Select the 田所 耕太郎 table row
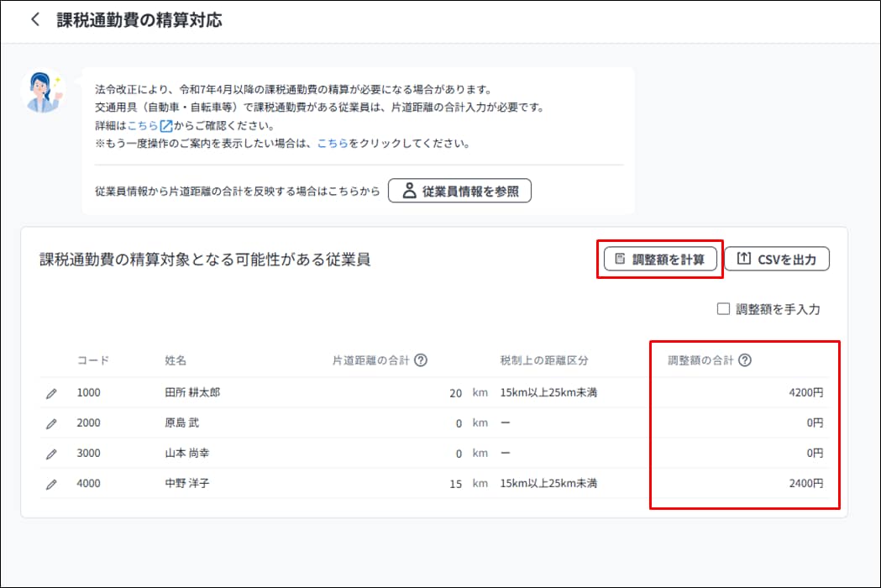This screenshot has height=588, width=881. click(336, 392)
